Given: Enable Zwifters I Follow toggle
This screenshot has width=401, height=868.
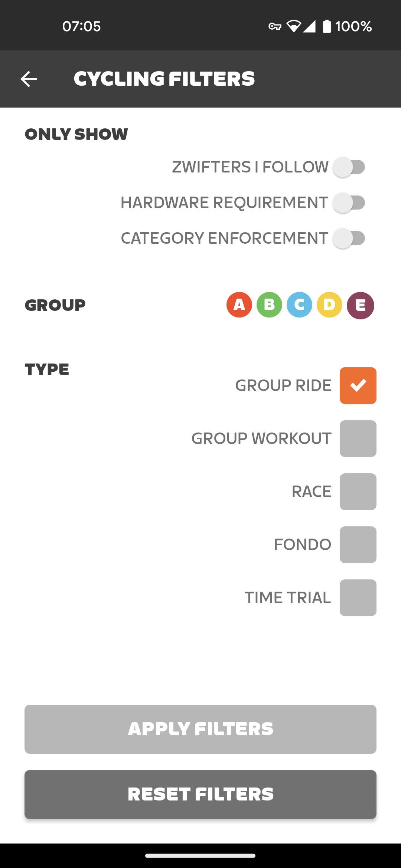Looking at the screenshot, I should (x=349, y=167).
